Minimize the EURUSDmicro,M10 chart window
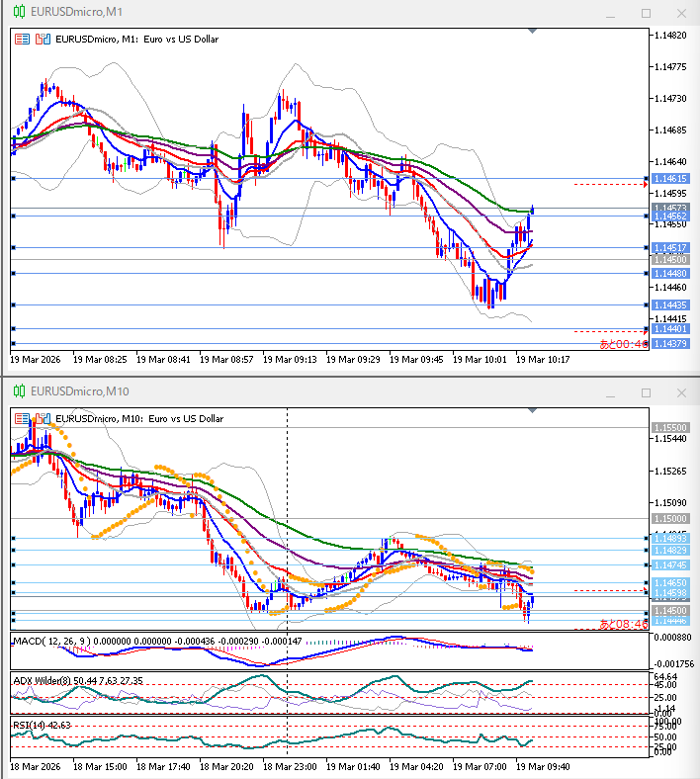Viewport: 700px width, 779px height. pos(610,392)
